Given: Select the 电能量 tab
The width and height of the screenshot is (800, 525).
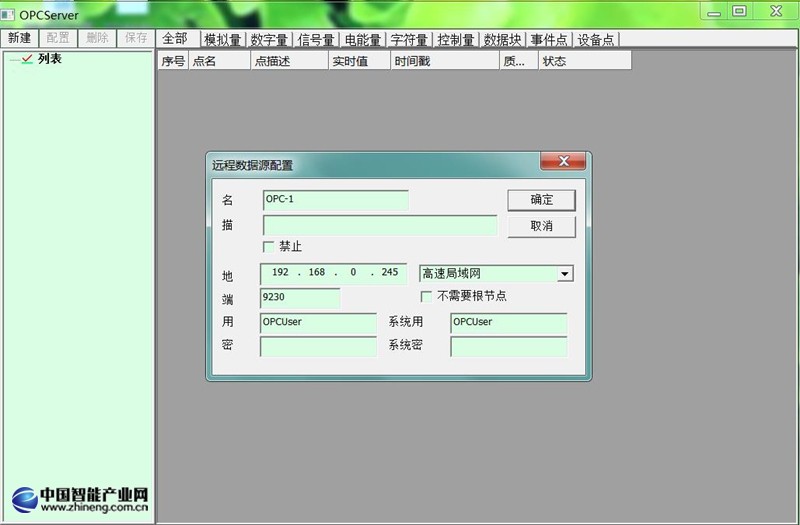Looking at the screenshot, I should (362, 40).
